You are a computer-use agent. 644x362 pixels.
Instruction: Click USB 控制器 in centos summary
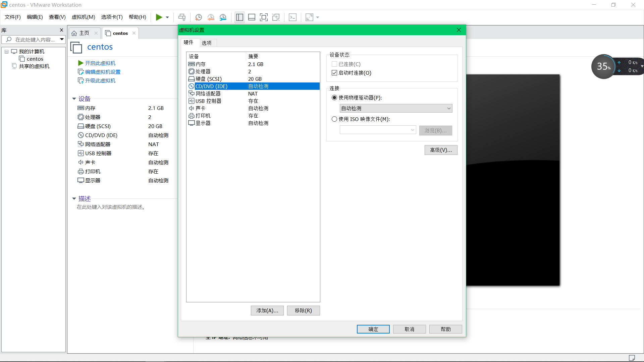pos(98,154)
